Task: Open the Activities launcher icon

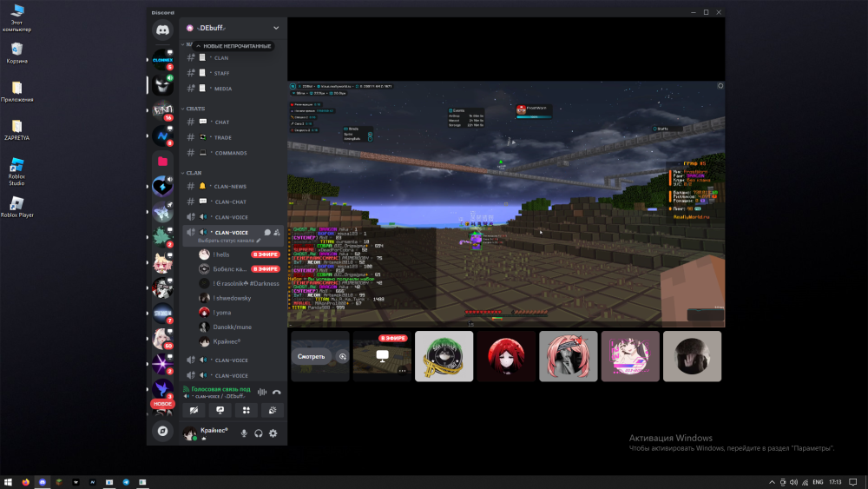Action: coord(247,410)
